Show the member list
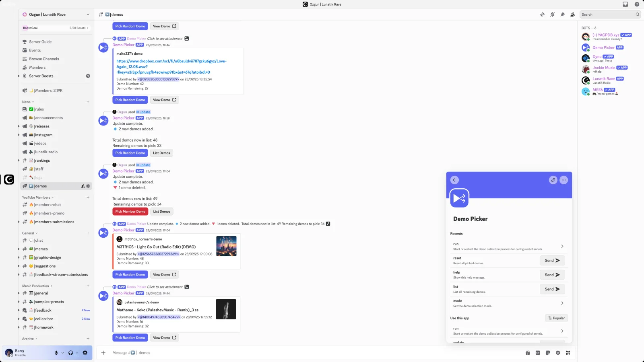The image size is (644, 362). click(572, 14)
